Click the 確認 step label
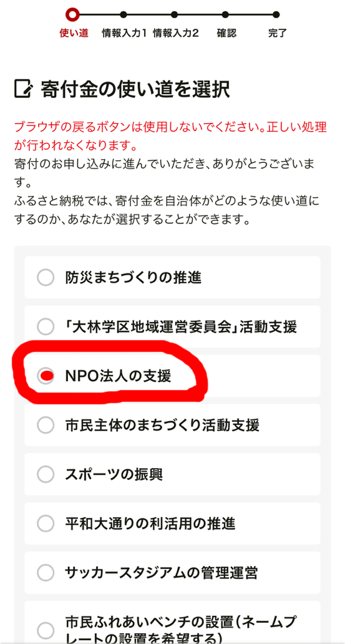This screenshot has width=345, height=644. point(226,33)
